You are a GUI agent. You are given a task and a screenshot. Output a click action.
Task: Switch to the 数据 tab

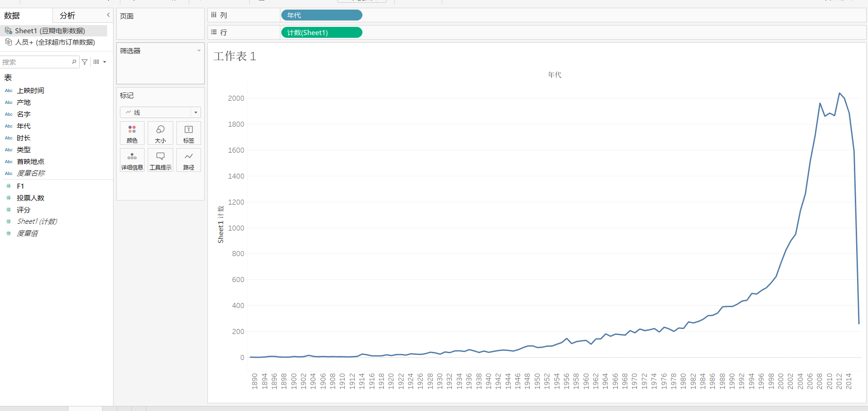(x=12, y=15)
